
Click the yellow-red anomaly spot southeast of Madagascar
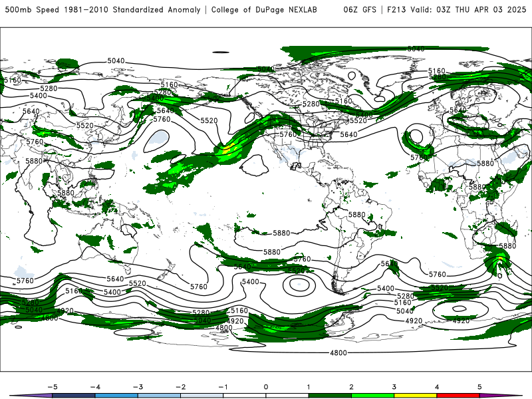500,259
